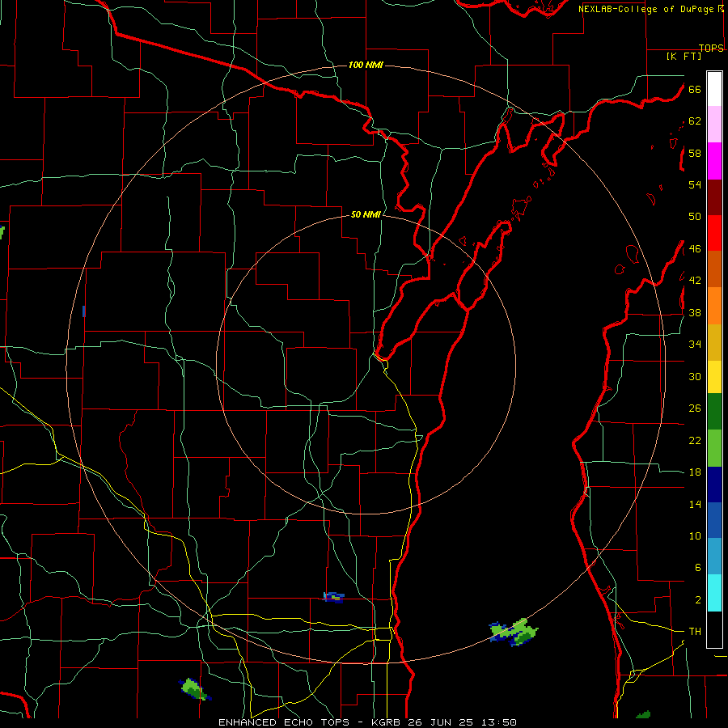Click the legend value 6
The width and height of the screenshot is (728, 728).
(x=698, y=568)
